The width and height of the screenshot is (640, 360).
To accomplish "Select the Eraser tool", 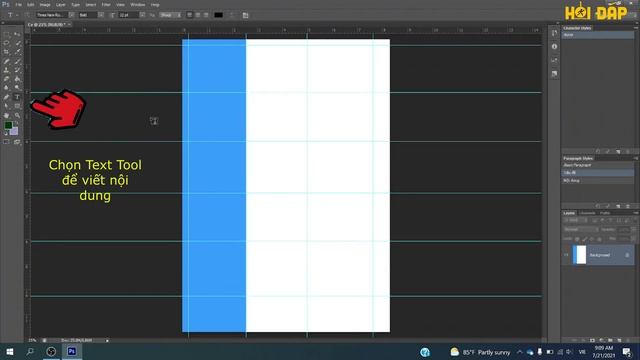I will [x=6, y=79].
